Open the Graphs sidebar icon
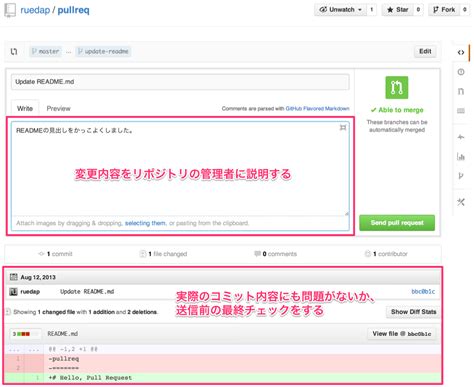 (461, 156)
